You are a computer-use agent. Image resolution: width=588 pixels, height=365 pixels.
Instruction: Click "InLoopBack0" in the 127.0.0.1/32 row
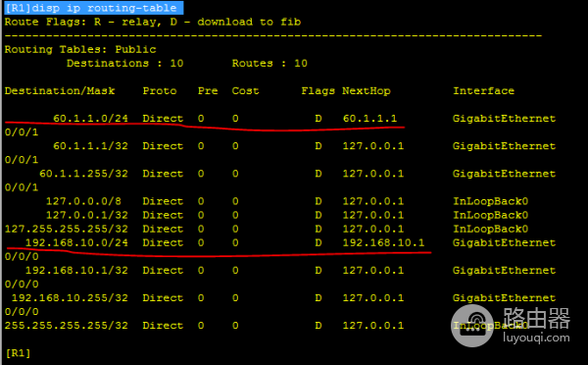coord(491,215)
